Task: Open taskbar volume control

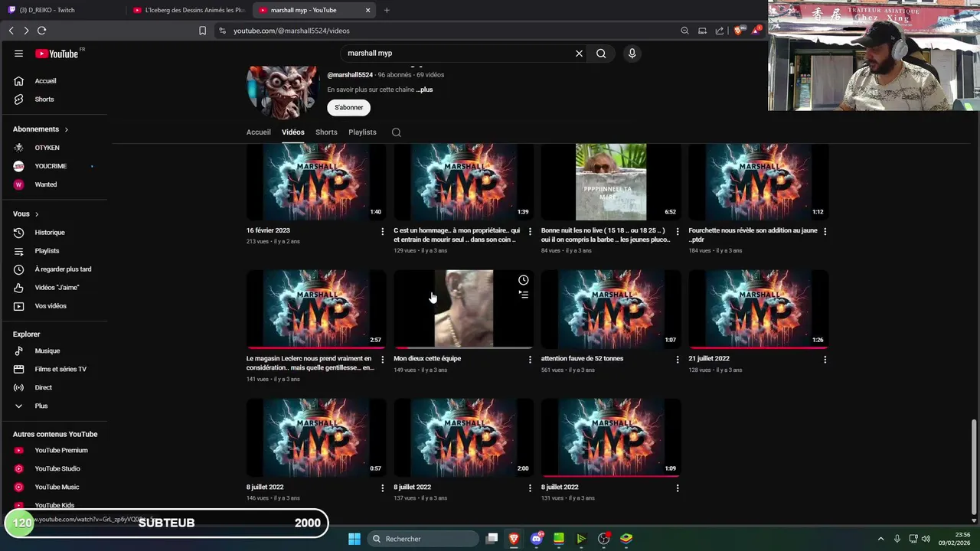Action: (x=926, y=539)
